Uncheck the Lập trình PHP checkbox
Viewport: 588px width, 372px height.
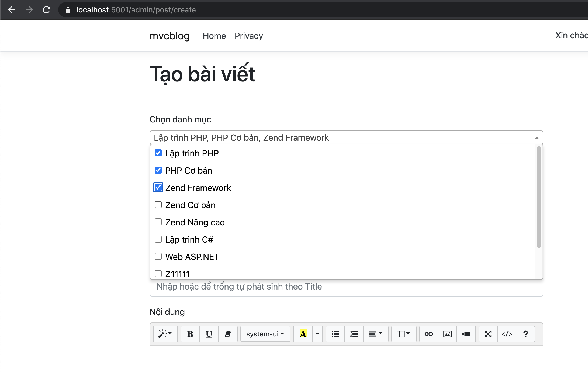tap(158, 153)
